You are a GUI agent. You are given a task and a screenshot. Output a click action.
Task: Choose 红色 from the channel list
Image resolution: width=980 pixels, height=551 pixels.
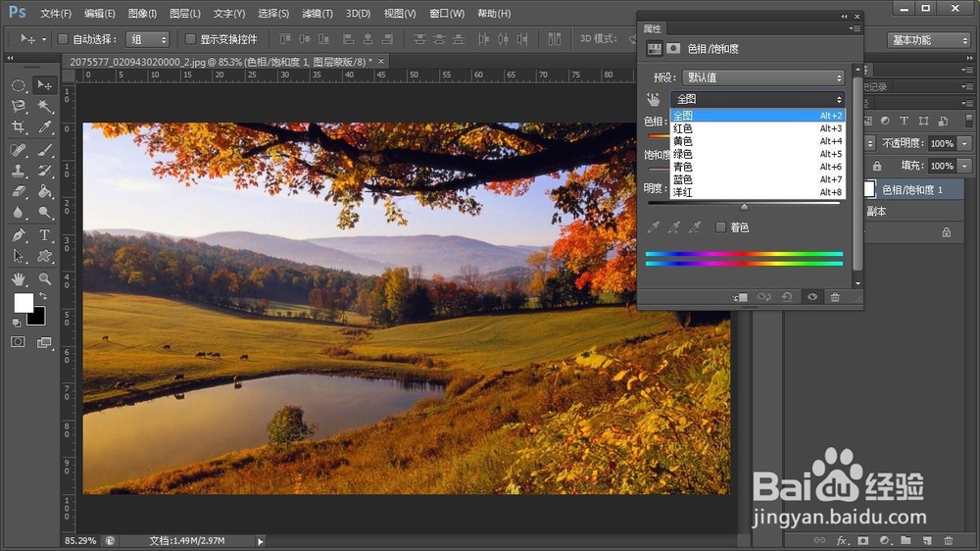[758, 128]
